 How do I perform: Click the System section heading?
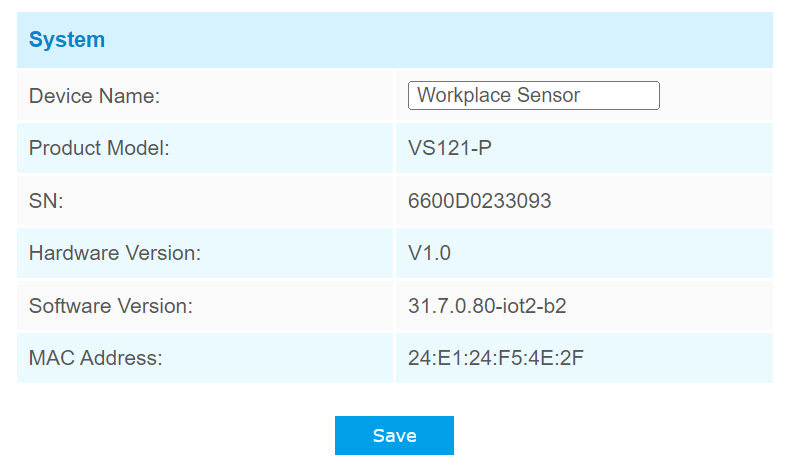[67, 40]
